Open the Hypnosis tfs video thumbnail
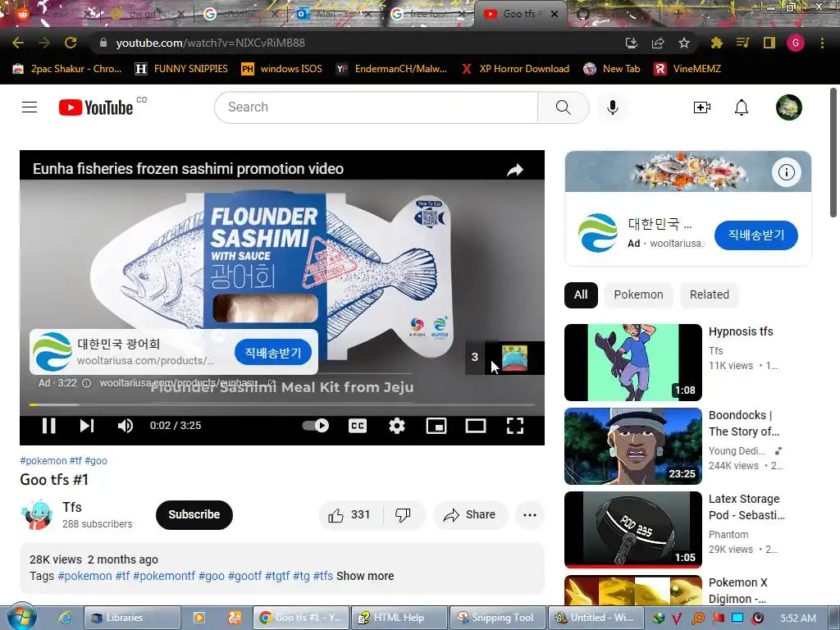 (x=633, y=362)
